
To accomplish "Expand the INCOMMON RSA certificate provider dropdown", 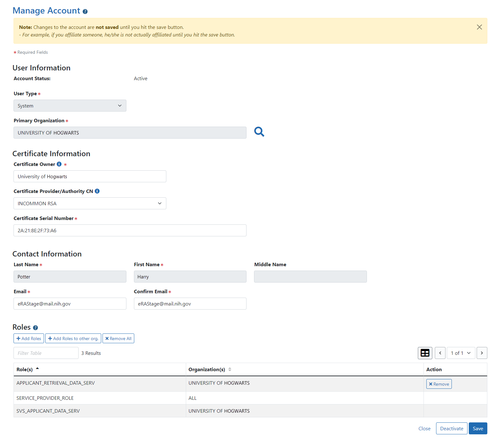I will click(90, 203).
